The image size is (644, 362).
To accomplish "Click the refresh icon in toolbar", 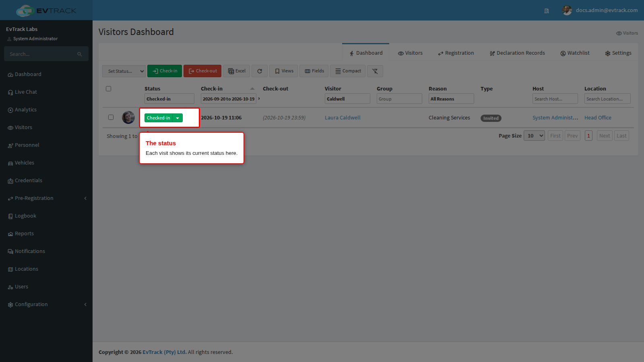I will coord(260,71).
